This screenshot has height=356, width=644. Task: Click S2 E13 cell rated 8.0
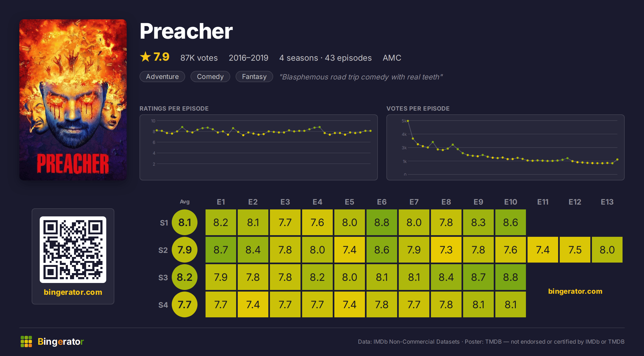(607, 250)
